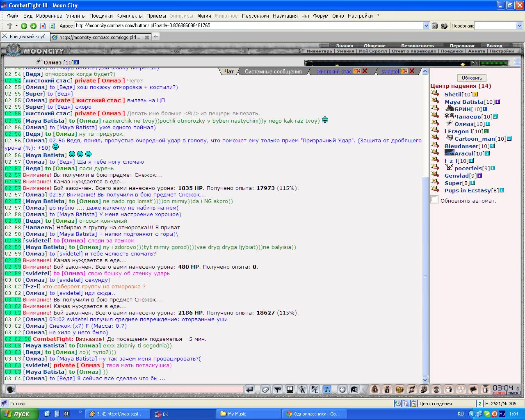
Task: Open the Умения link
Action: tap(345, 51)
